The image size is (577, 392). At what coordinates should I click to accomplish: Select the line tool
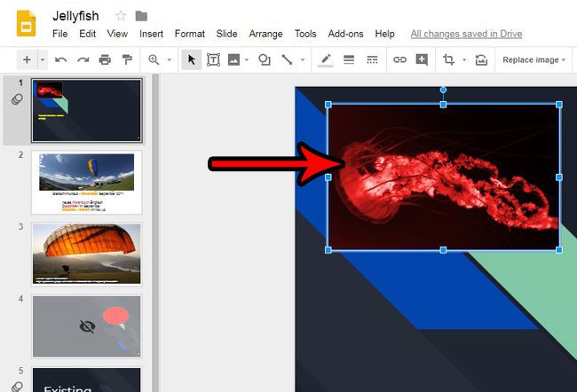pos(287,59)
